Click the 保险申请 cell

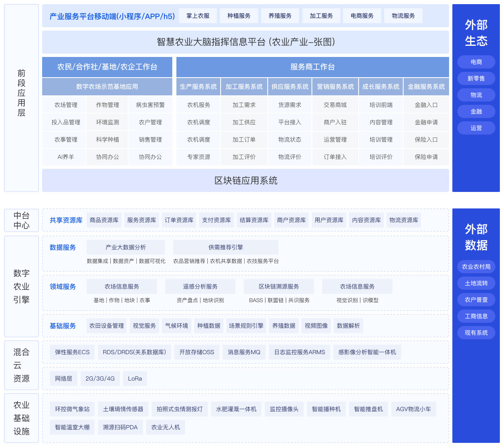(x=426, y=157)
